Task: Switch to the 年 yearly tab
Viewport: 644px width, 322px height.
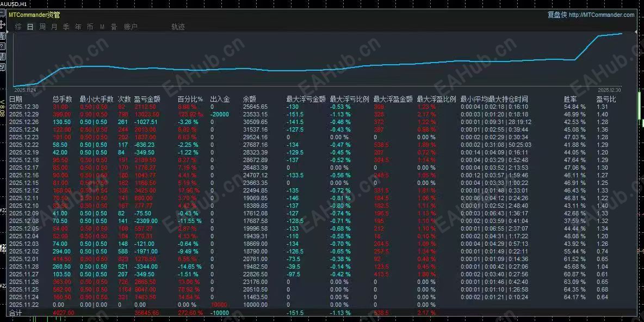Action: pos(78,27)
